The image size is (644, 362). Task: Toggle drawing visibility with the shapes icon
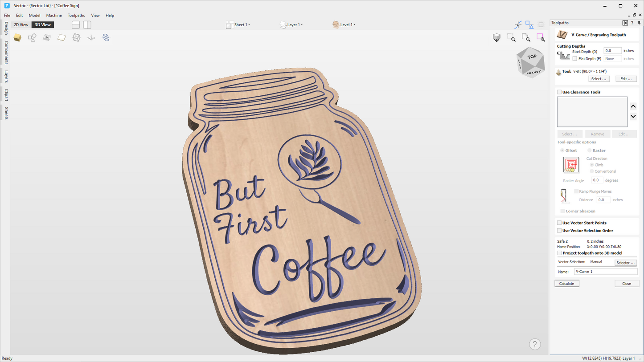coord(32,37)
